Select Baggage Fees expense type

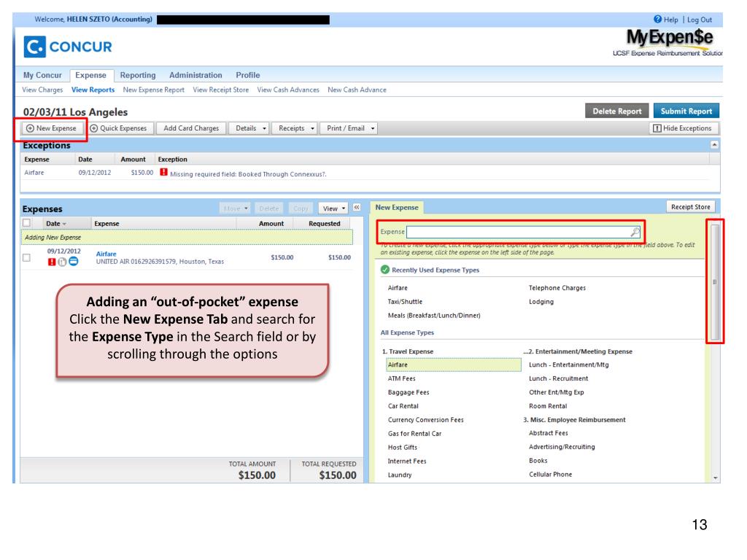tap(409, 392)
